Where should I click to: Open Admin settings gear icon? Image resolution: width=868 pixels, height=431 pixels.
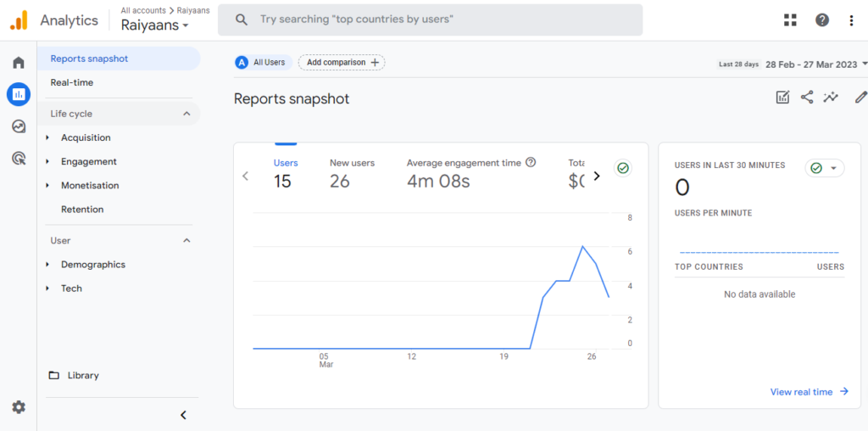tap(19, 407)
